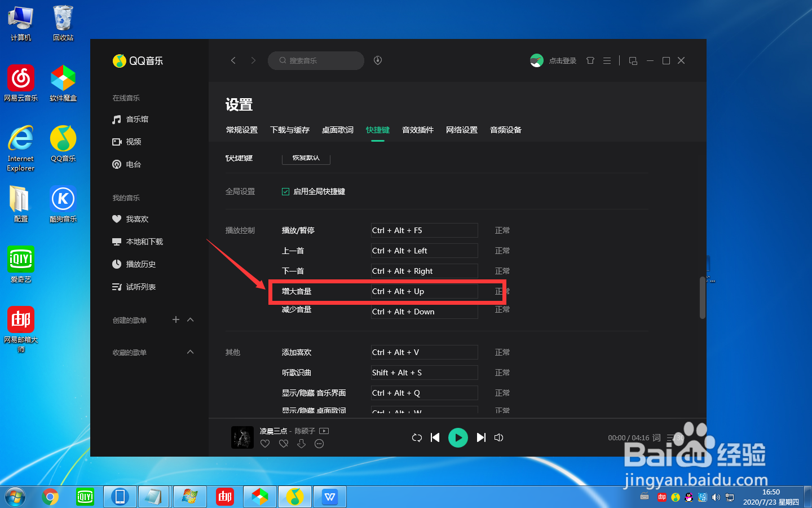Edit the 播放/暂停 shortcut field
This screenshot has width=812, height=508.
point(424,230)
